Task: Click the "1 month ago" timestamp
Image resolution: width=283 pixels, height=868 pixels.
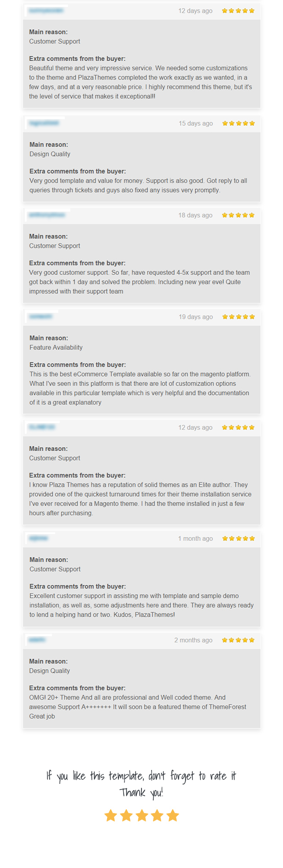Action: pyautogui.click(x=196, y=538)
